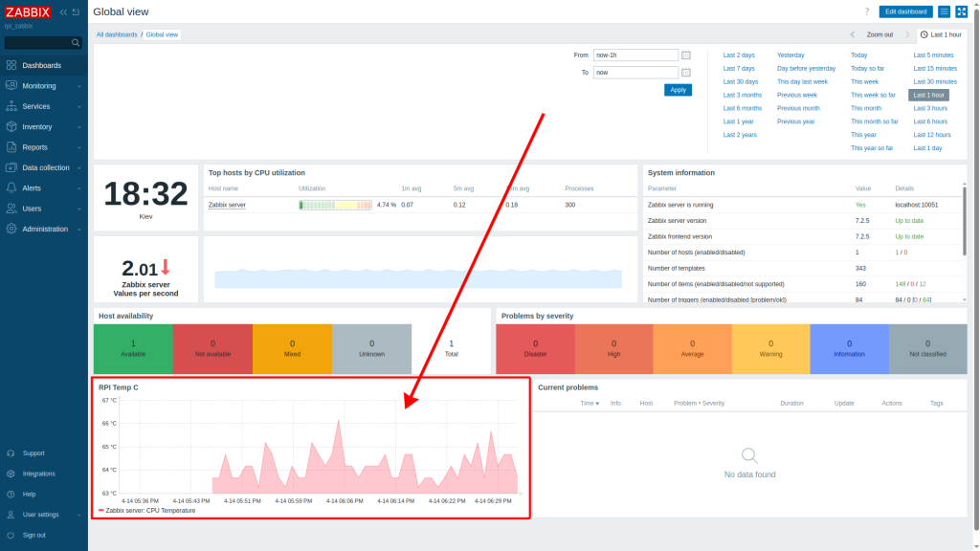Click the CPU utilization gauge bar
Image resolution: width=980 pixels, height=551 pixels.
click(x=336, y=205)
